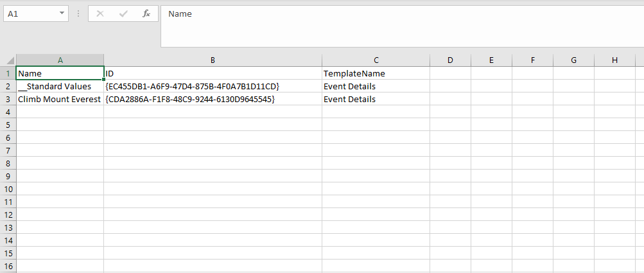Screen dimensions: 644x273
Task: Open the Name Box dropdown arrow
Action: tap(61, 13)
